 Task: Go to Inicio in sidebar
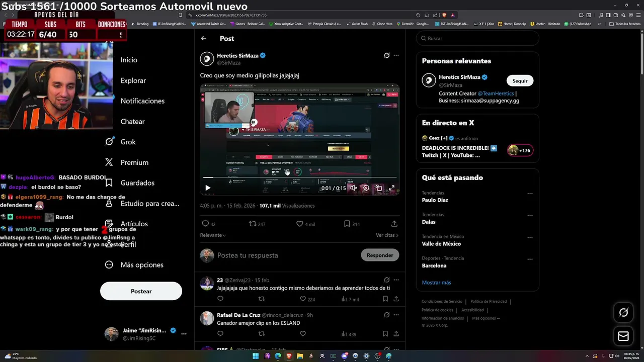[x=129, y=60]
